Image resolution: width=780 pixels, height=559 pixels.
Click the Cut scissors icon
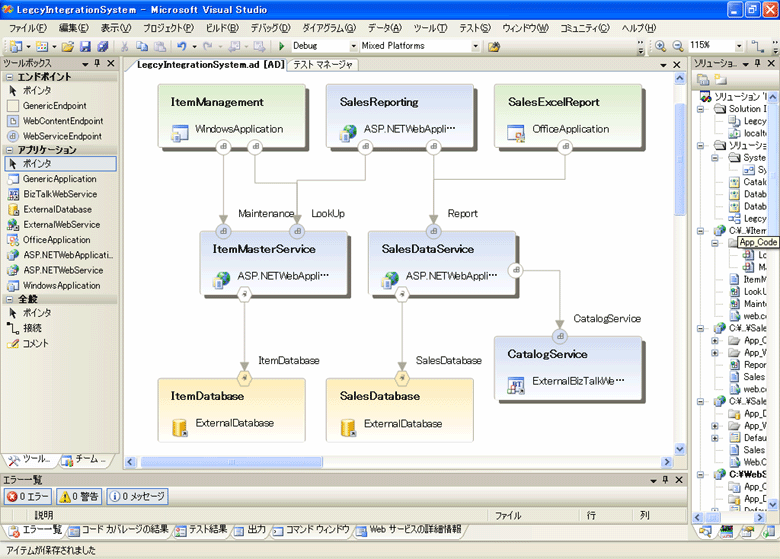click(125, 46)
